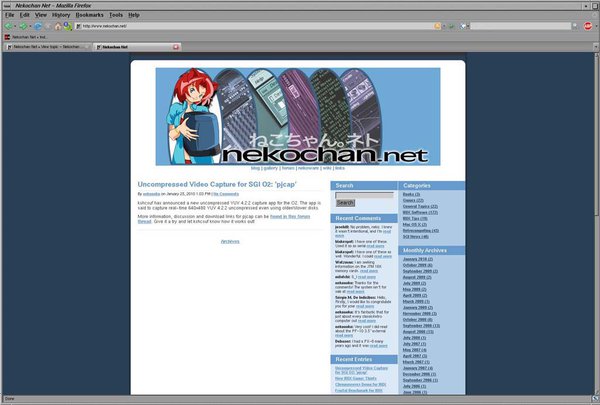Open the History menu
This screenshot has height=405, width=600.
tap(61, 15)
